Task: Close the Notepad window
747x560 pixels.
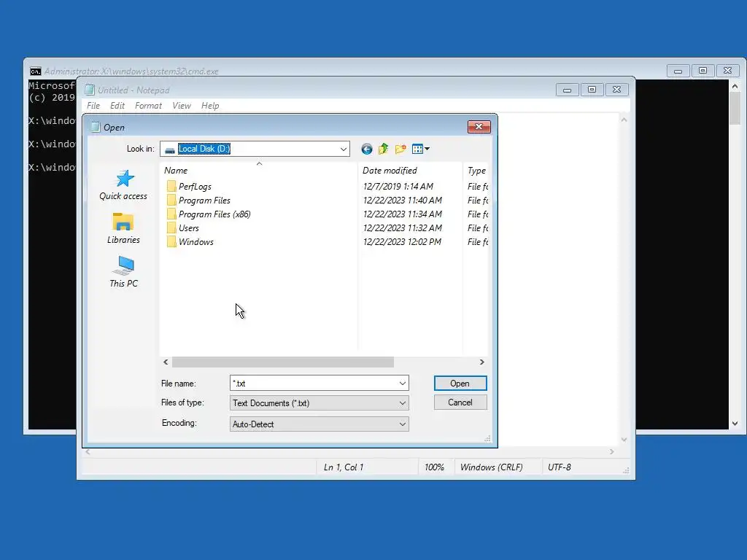Action: click(617, 90)
